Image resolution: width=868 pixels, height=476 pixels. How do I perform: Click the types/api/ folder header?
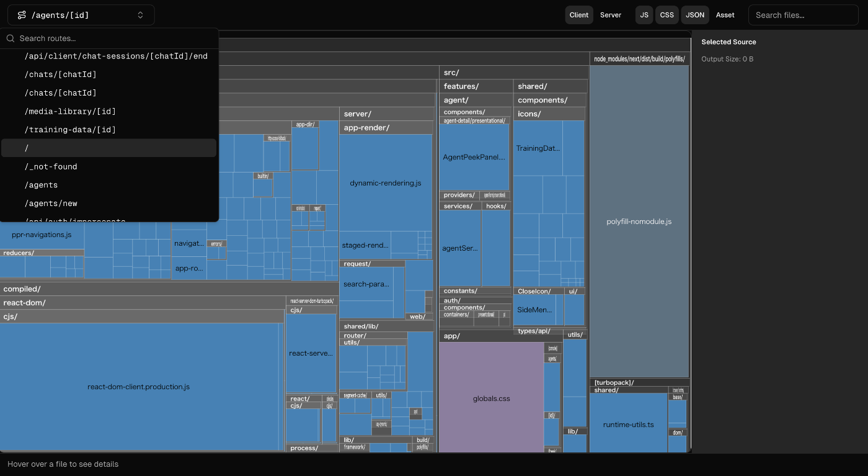538,331
